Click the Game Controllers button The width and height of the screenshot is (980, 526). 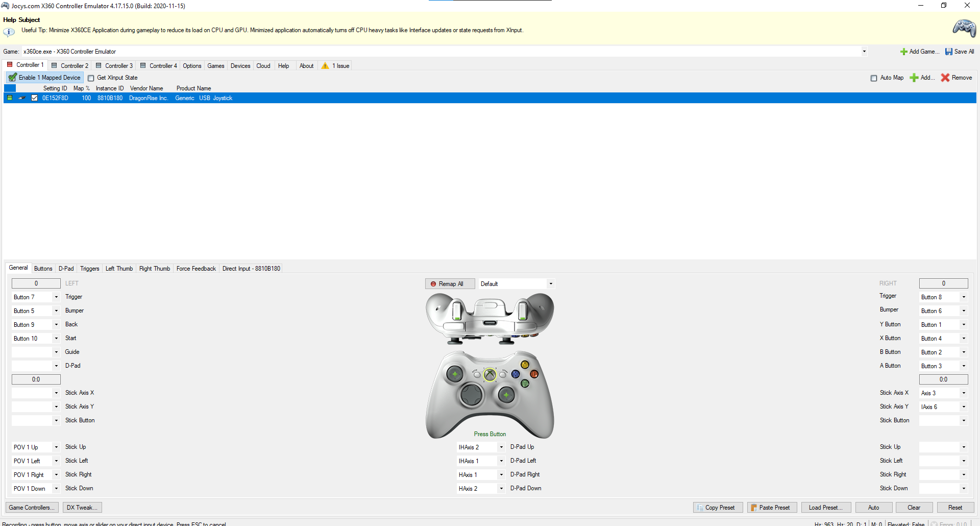(32, 508)
